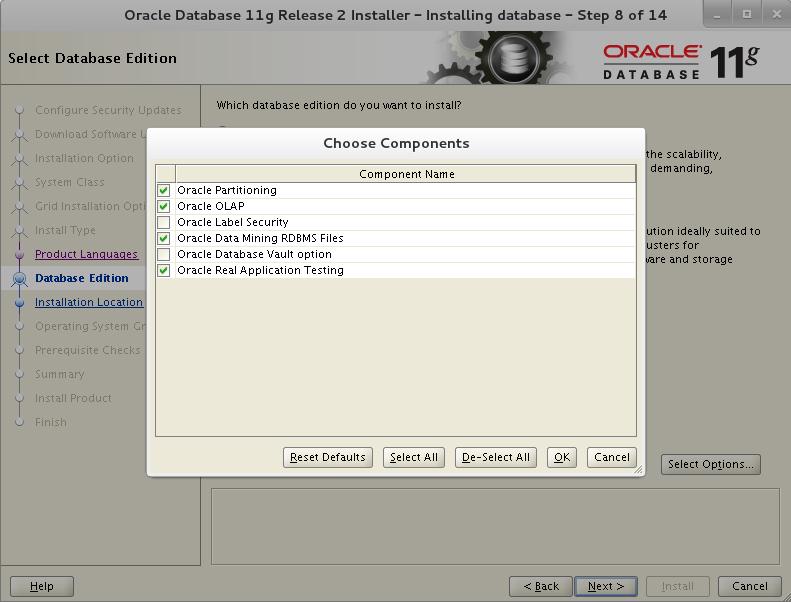Minimize the installer window
This screenshot has height=602, width=791.
tap(717, 15)
